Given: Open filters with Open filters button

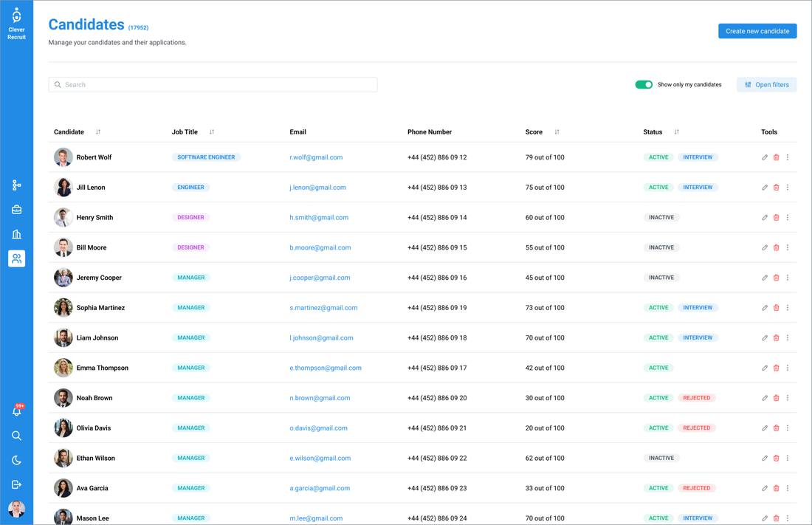Looking at the screenshot, I should [766, 84].
